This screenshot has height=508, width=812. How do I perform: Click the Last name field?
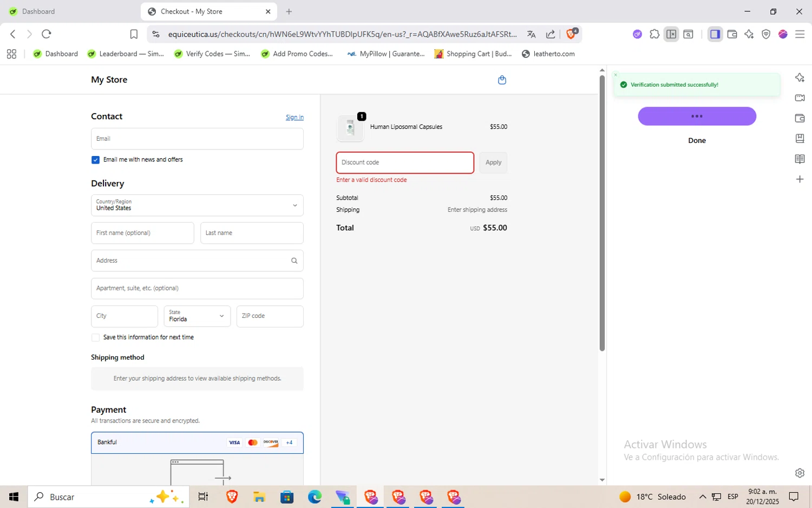click(x=252, y=233)
